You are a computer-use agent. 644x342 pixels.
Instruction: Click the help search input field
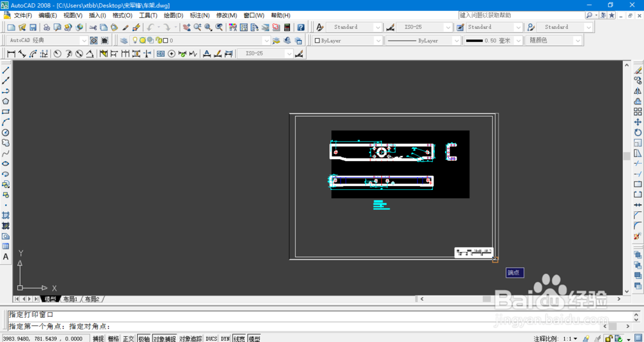pos(522,15)
